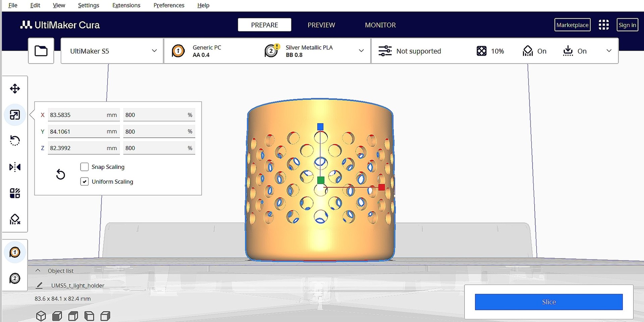Open file using the folder icon
The width and height of the screenshot is (644, 322).
pos(41,51)
